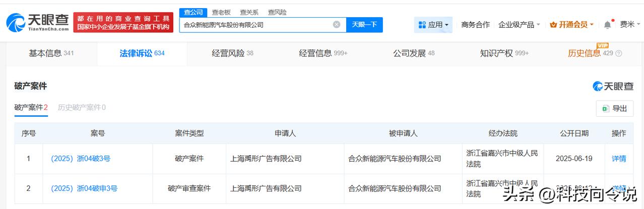This screenshot has width=644, height=209.
Task: Click the 序号 column header
Action: pos(29,133)
